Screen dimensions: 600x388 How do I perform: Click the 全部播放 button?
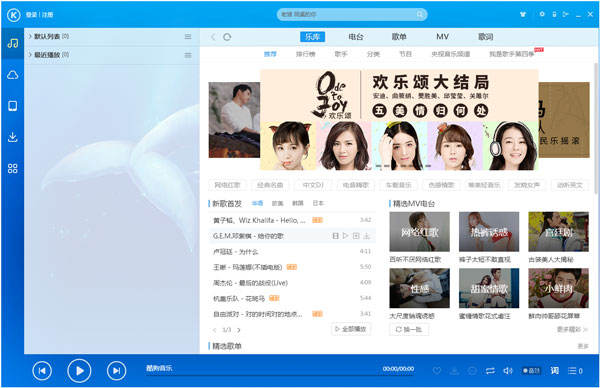click(351, 329)
